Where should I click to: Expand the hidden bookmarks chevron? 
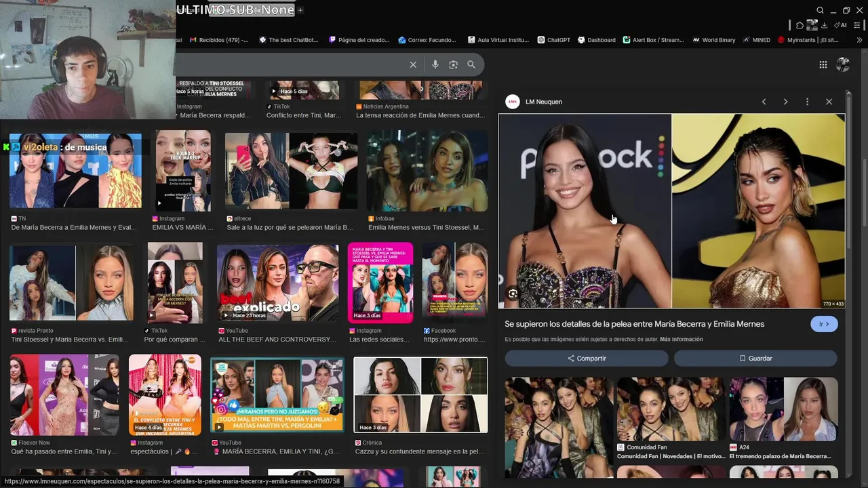[x=860, y=40]
